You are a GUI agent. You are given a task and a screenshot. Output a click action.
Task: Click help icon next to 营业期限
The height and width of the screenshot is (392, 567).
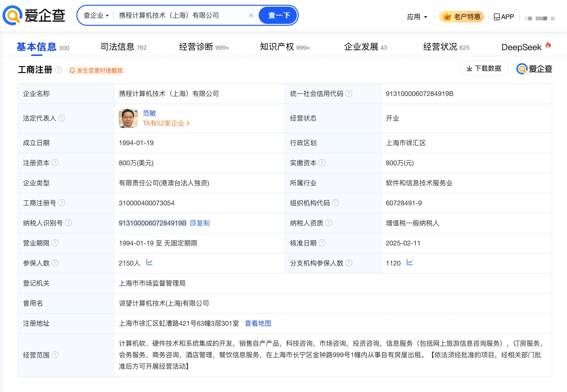55,243
